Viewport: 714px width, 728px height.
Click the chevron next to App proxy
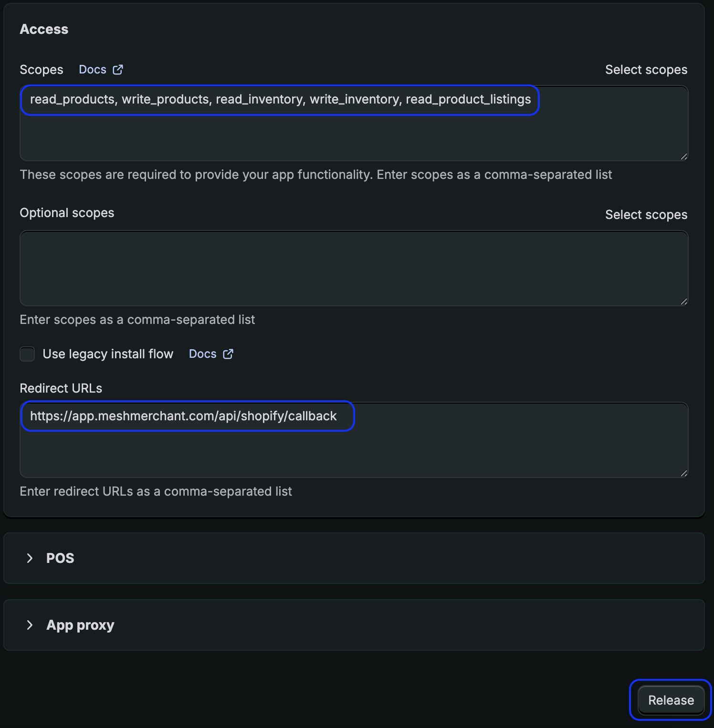point(30,625)
